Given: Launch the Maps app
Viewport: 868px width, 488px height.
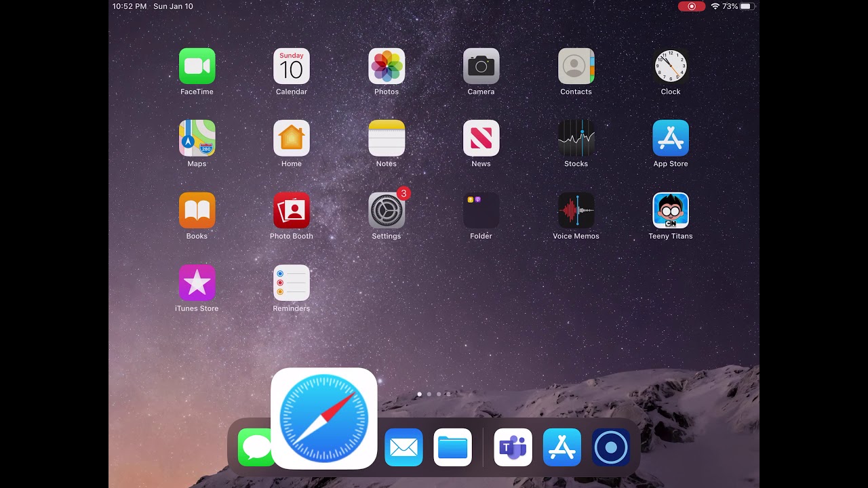Looking at the screenshot, I should [197, 138].
